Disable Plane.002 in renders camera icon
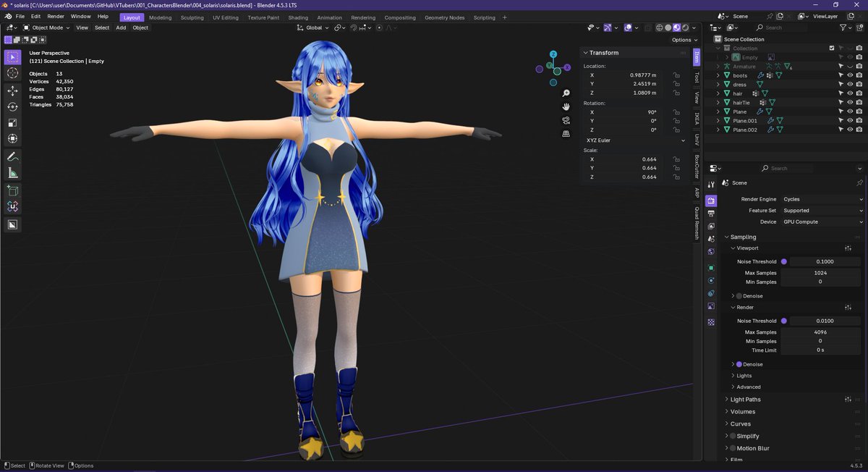868x472 pixels. coord(859,130)
